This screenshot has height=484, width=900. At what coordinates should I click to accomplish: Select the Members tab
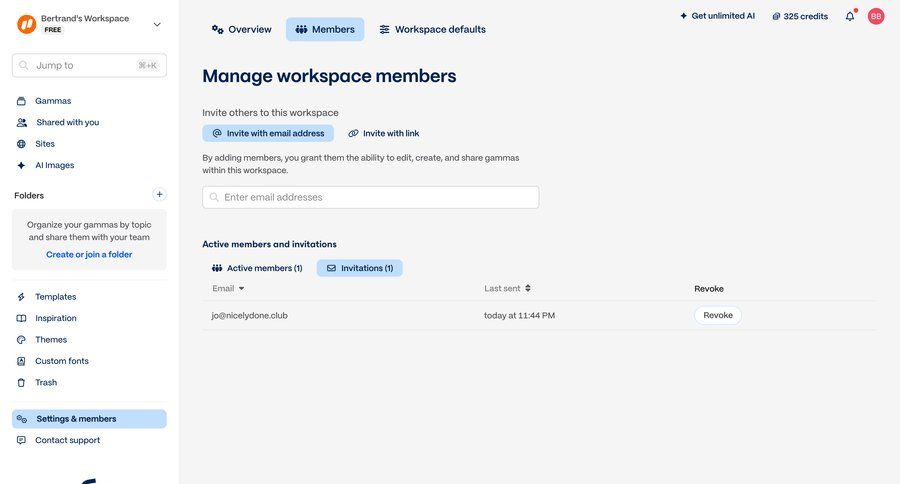pyautogui.click(x=325, y=29)
